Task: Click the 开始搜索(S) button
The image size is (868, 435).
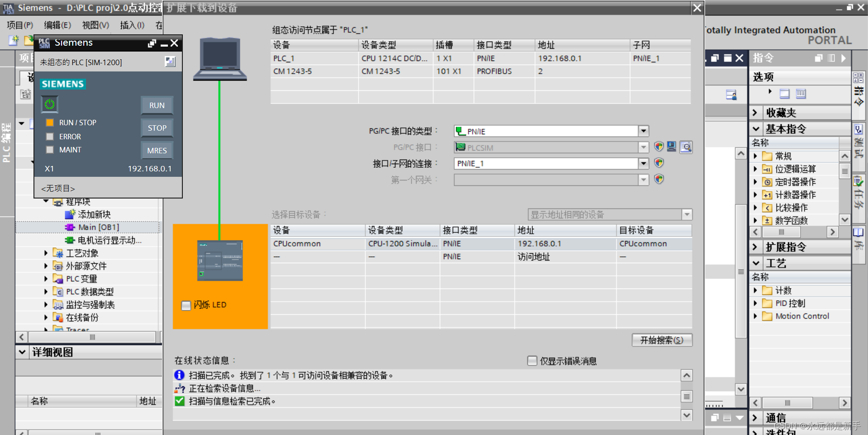Action: (662, 340)
